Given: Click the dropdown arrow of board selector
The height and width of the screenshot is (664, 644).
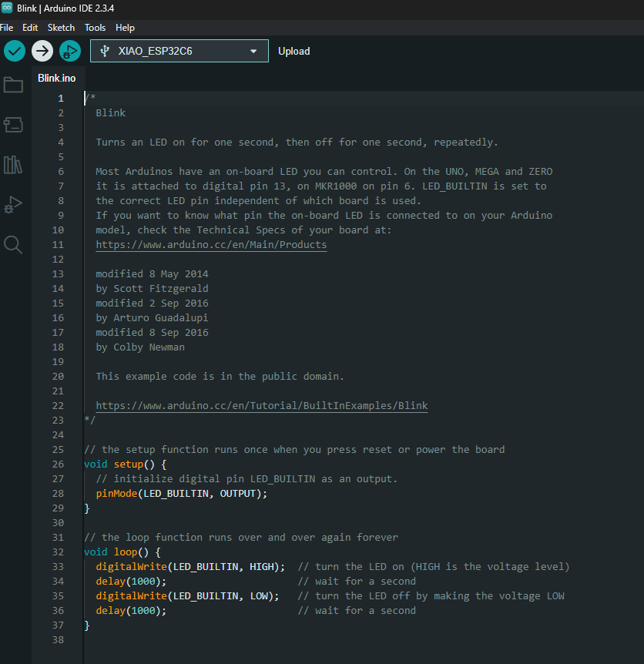Looking at the screenshot, I should pos(253,52).
